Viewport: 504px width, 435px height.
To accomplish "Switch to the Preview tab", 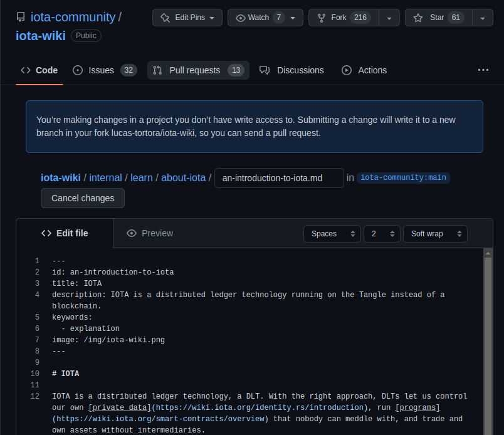I will 150,233.
